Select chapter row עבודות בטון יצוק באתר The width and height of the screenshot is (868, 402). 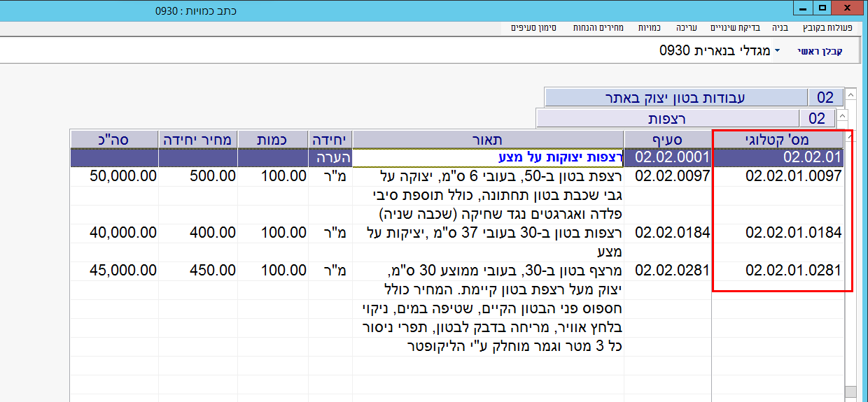676,97
